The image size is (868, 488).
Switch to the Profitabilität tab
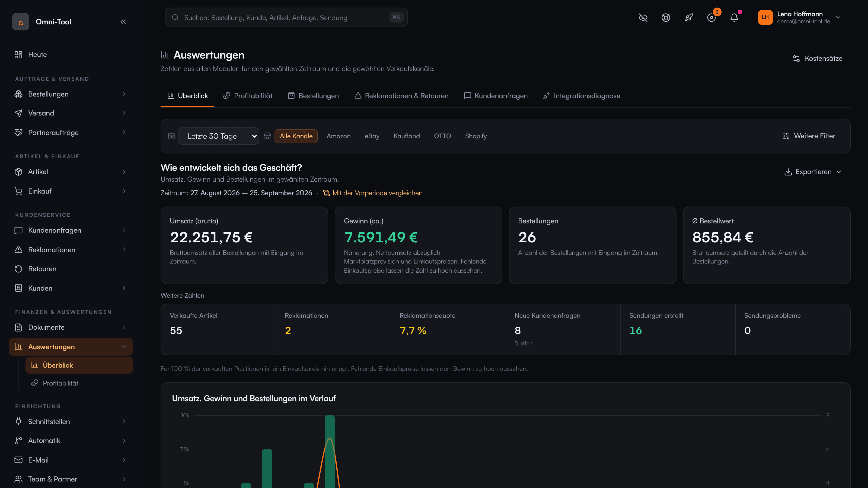248,96
